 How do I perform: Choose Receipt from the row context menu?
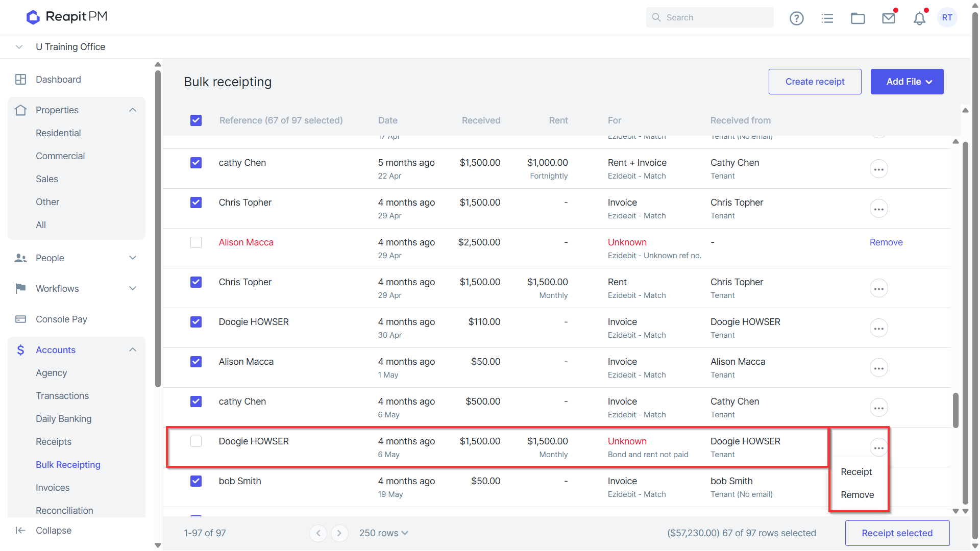856,472
